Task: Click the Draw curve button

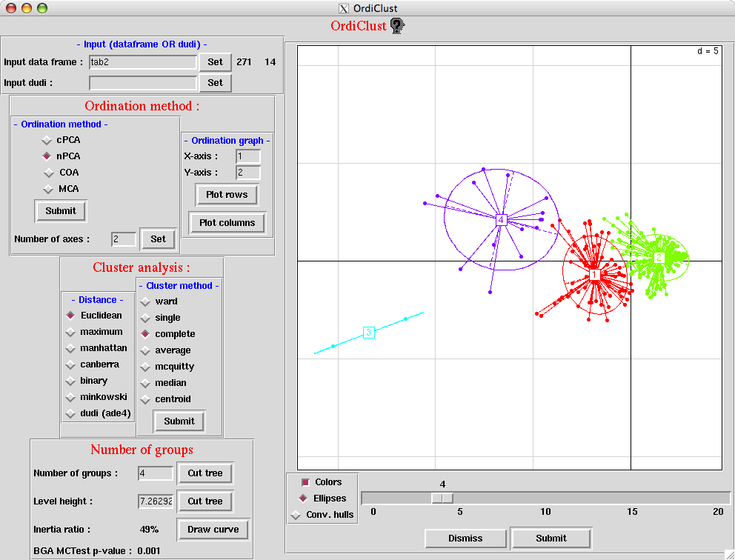Action: click(213, 530)
